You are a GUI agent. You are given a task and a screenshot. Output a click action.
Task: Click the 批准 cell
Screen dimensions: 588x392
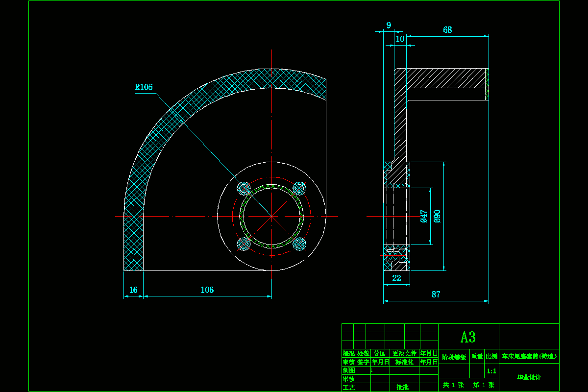tap(403, 387)
